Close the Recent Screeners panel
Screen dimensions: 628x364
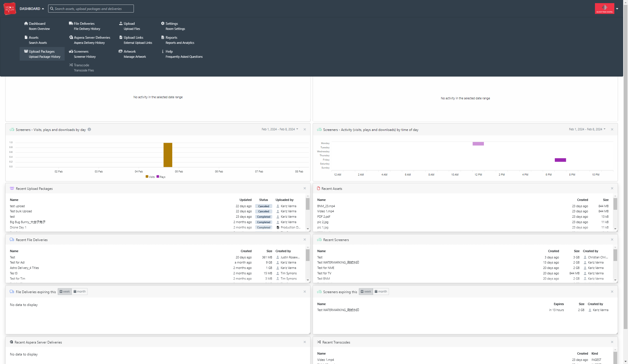click(x=612, y=240)
